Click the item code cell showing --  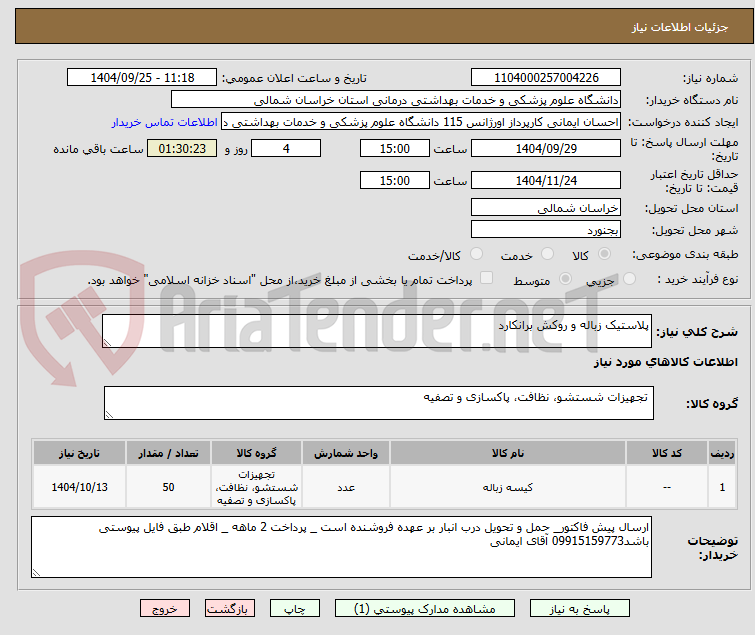click(666, 487)
